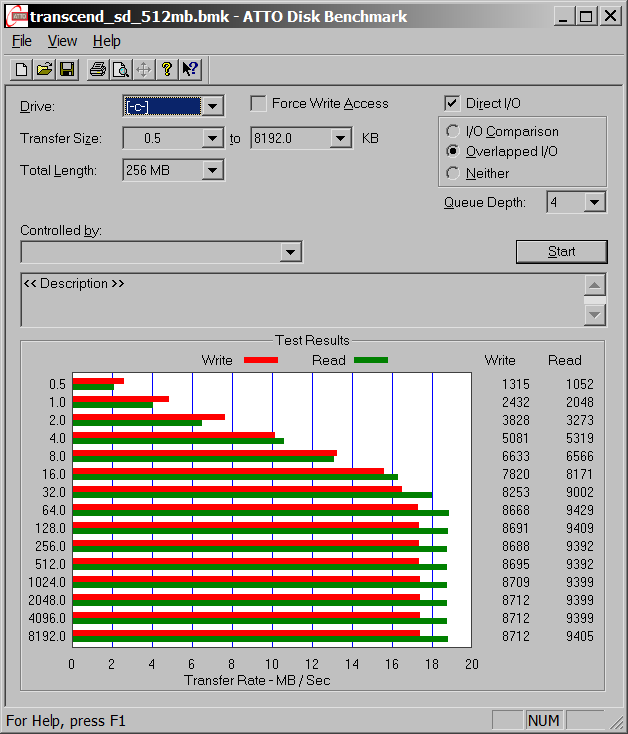Open the File menu
Screen dimensions: 628x734
coord(22,41)
